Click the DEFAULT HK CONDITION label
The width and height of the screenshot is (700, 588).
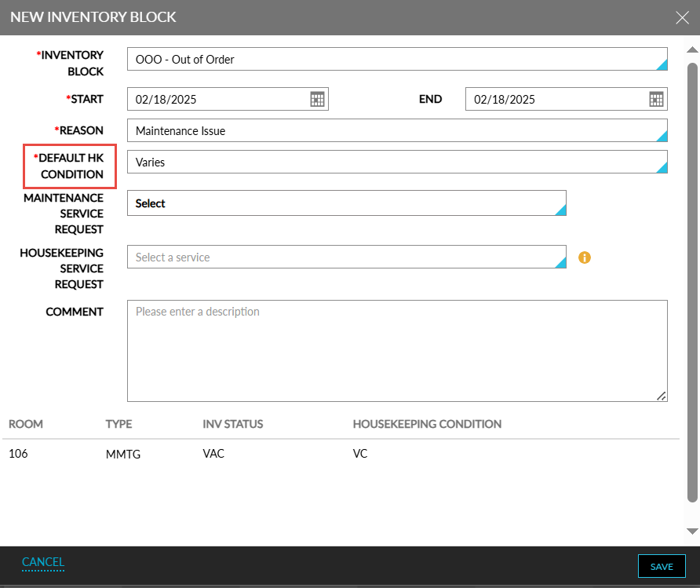click(x=69, y=166)
